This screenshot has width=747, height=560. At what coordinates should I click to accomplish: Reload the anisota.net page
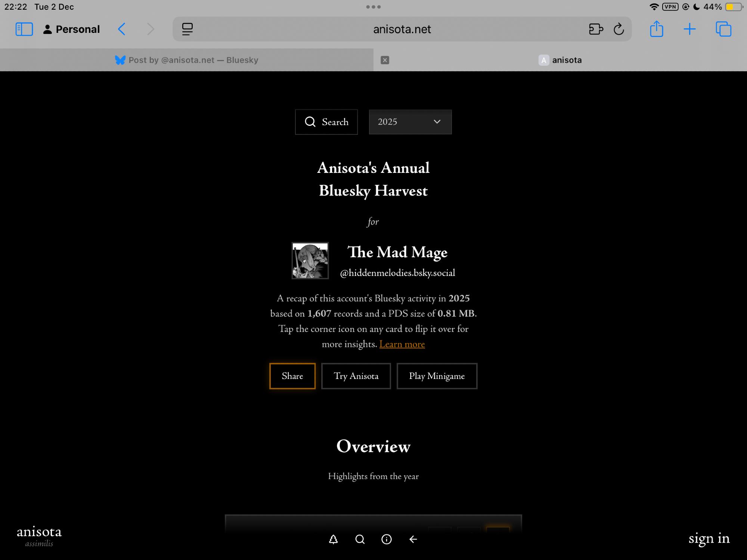click(x=619, y=29)
